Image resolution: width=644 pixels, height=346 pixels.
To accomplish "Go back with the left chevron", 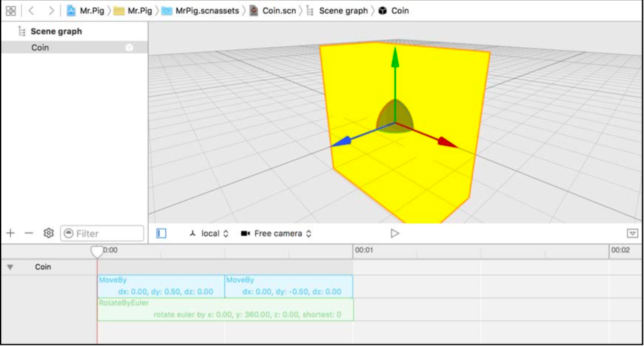I will 31,11.
